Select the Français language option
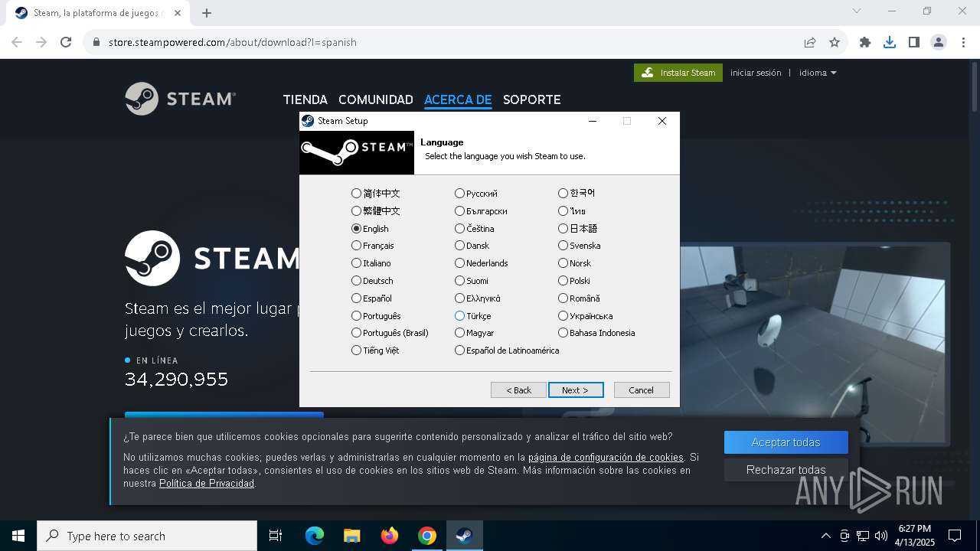 click(x=373, y=246)
